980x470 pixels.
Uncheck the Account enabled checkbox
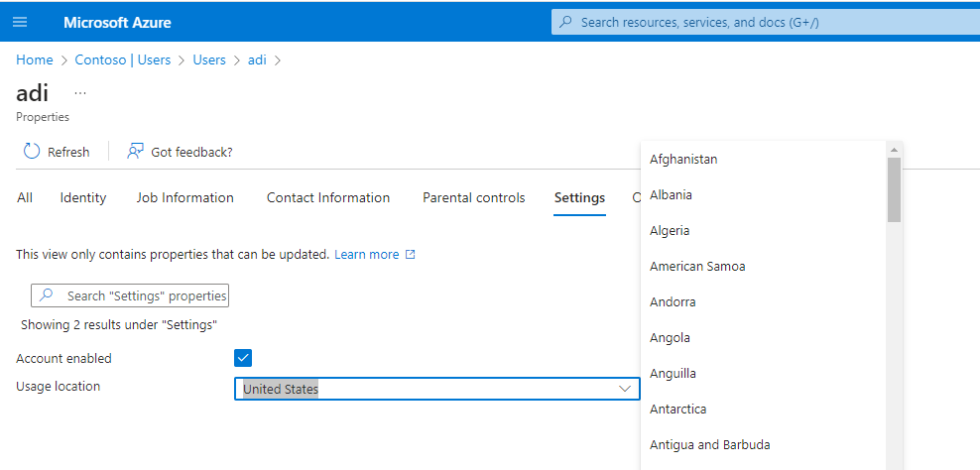coord(242,358)
